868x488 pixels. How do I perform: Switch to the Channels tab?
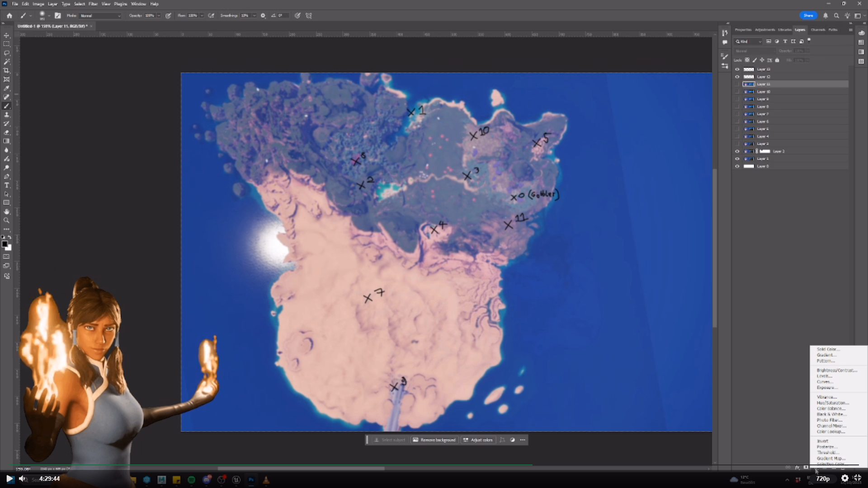(817, 30)
